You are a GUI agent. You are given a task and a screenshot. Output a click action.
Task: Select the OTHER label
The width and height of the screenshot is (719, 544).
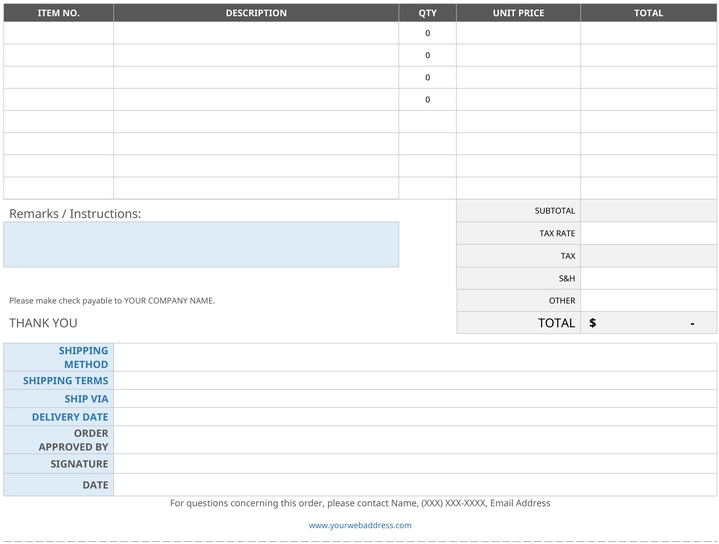(562, 300)
